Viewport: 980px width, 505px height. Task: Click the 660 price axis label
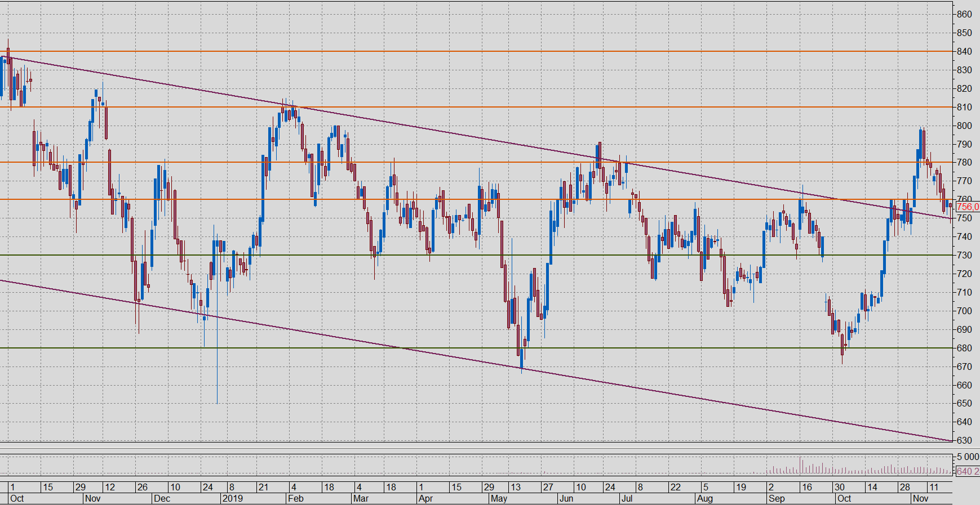pos(964,385)
